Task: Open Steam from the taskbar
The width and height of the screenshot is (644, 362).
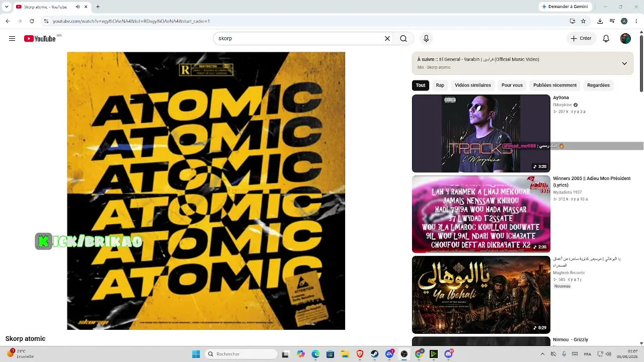Action: 374,354
